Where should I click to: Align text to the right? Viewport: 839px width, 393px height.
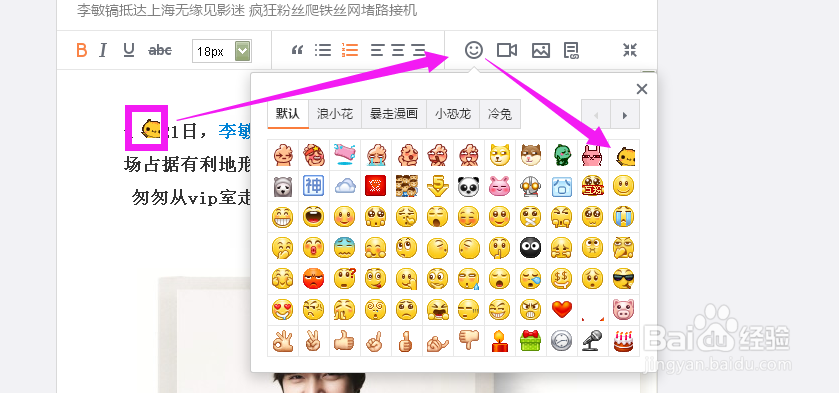418,50
